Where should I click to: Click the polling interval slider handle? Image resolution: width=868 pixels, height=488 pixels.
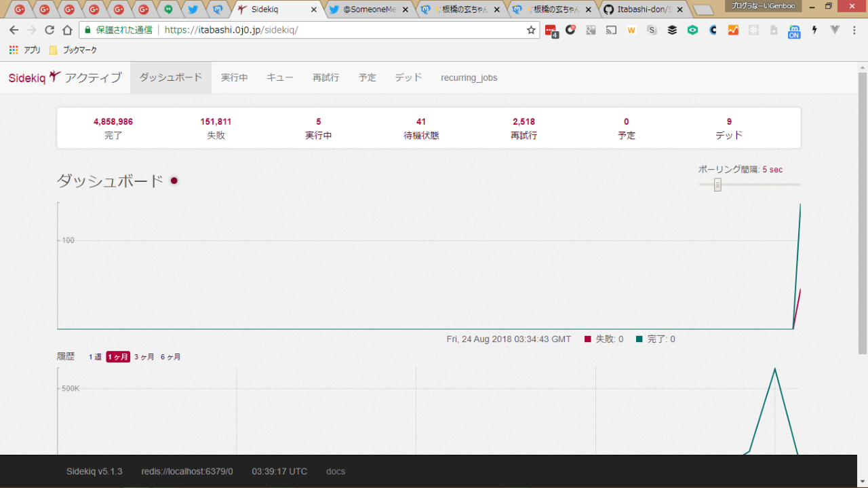point(717,185)
